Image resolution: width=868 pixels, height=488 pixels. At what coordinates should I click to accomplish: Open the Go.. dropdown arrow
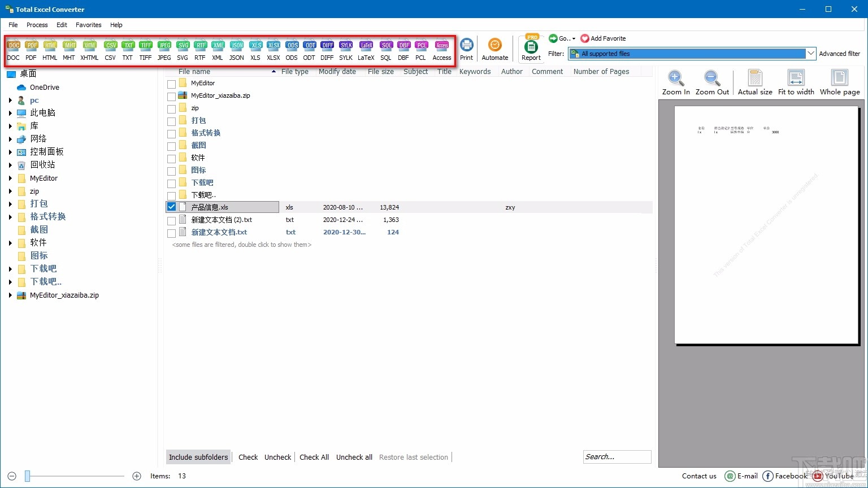[x=574, y=38]
